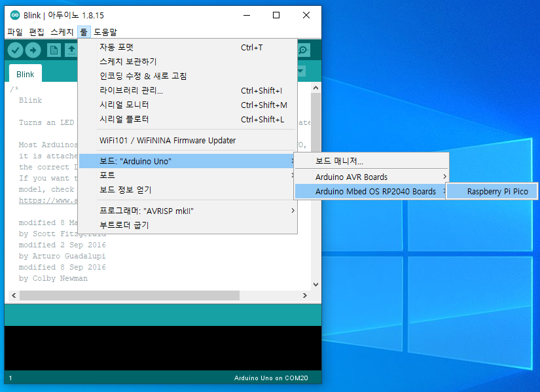
Task: Minimize the Arduino window
Action: (247, 15)
